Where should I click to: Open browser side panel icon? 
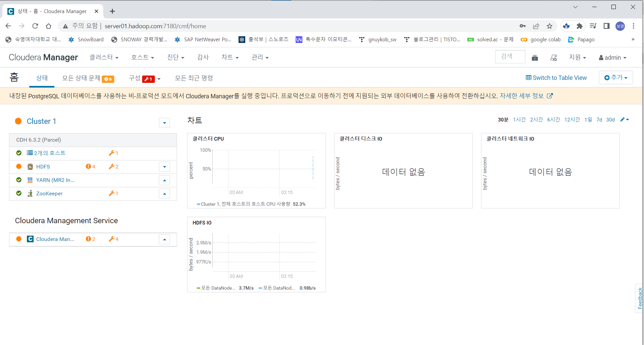[606, 26]
